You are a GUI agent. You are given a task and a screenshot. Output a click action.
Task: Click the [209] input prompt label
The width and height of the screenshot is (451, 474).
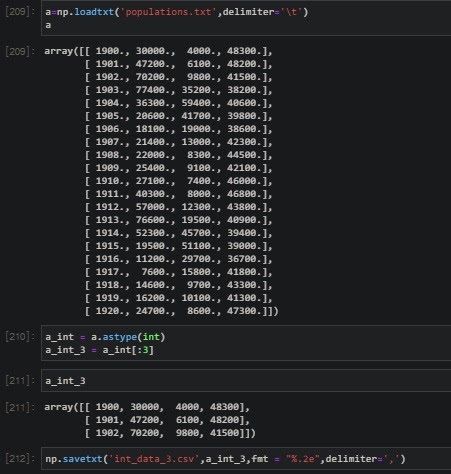20,12
